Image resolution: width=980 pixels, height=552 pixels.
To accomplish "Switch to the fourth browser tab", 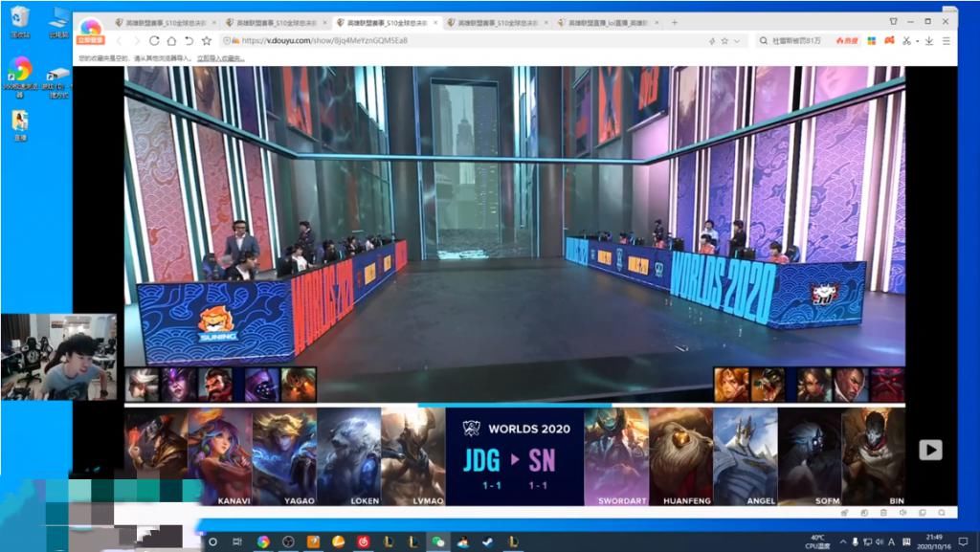I will (x=498, y=22).
